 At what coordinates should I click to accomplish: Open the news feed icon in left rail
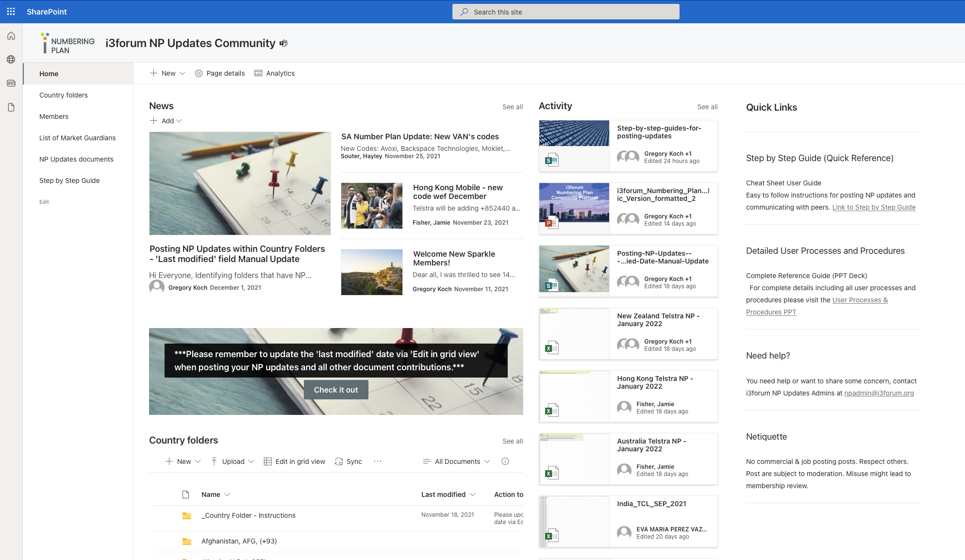pos(11,83)
